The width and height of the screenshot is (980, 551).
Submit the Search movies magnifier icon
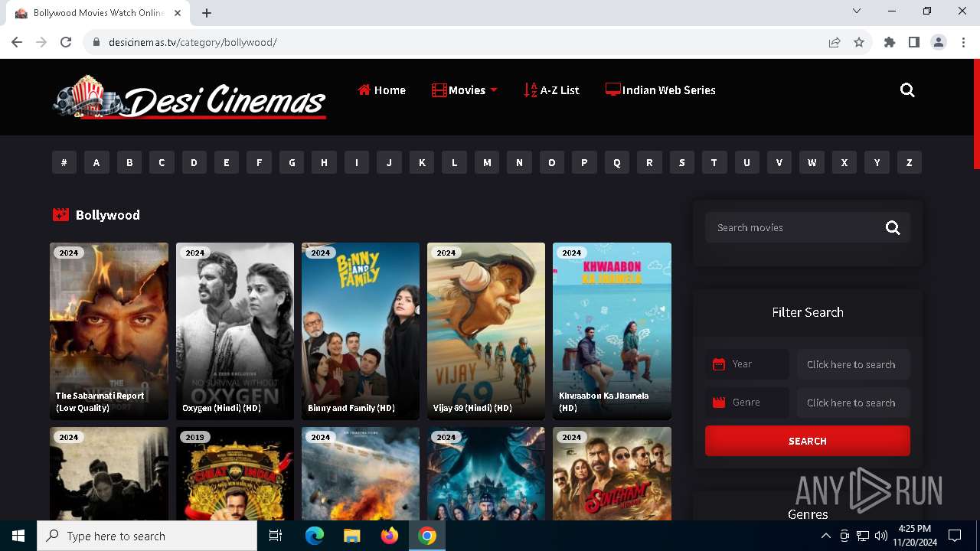pos(893,227)
